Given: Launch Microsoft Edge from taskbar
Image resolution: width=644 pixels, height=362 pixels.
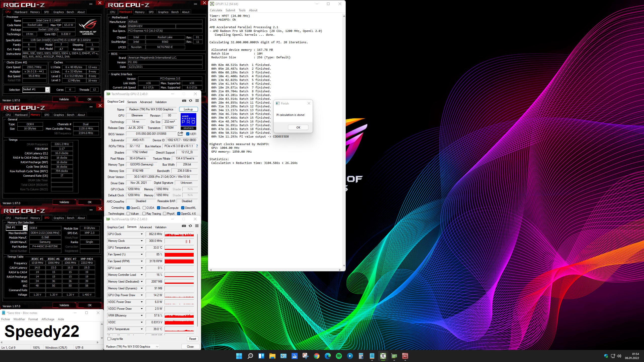Looking at the screenshot, I should [x=328, y=356].
